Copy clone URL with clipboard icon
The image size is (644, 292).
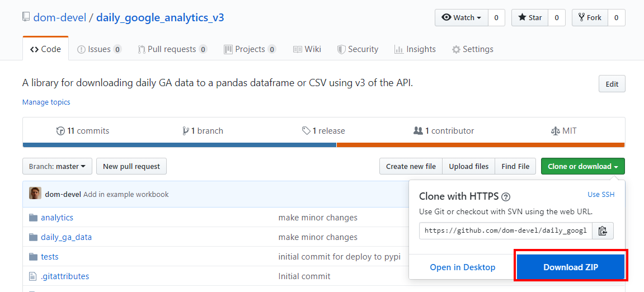(603, 231)
